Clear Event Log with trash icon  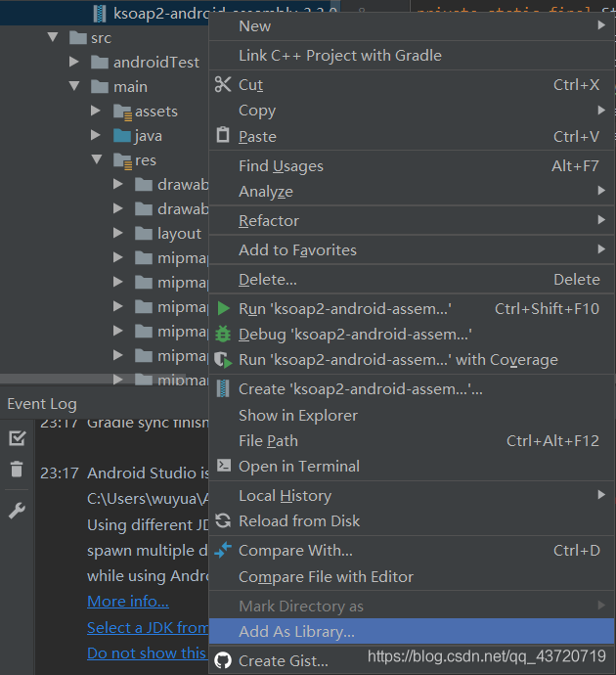point(17,469)
